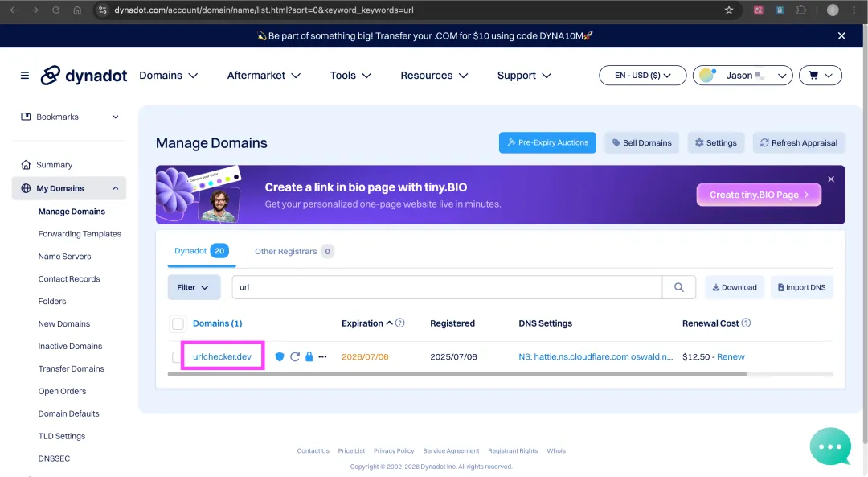The image size is (868, 477).
Task: Click the shield privacy icon for urlchecker.dev
Action: click(280, 357)
